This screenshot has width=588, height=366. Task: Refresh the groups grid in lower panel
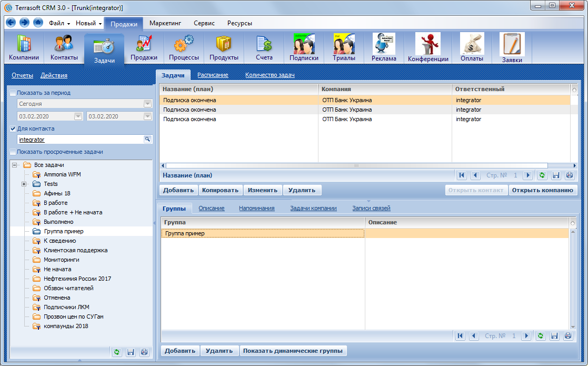(x=541, y=336)
